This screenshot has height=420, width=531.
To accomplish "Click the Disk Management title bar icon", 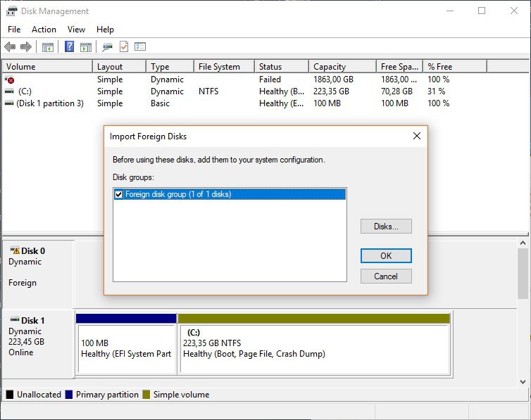I will (x=11, y=11).
